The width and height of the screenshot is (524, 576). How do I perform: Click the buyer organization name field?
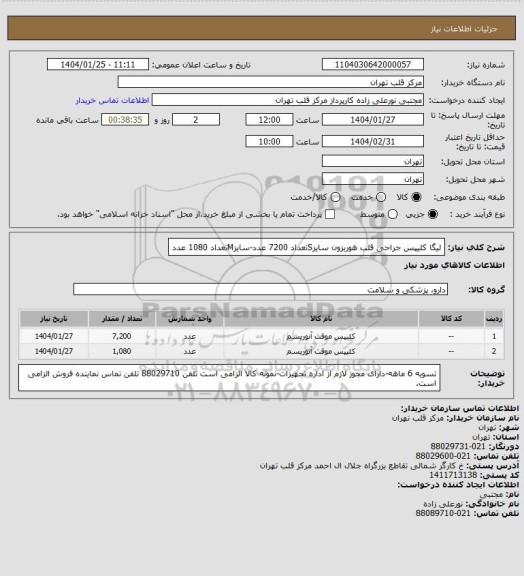[x=270, y=82]
